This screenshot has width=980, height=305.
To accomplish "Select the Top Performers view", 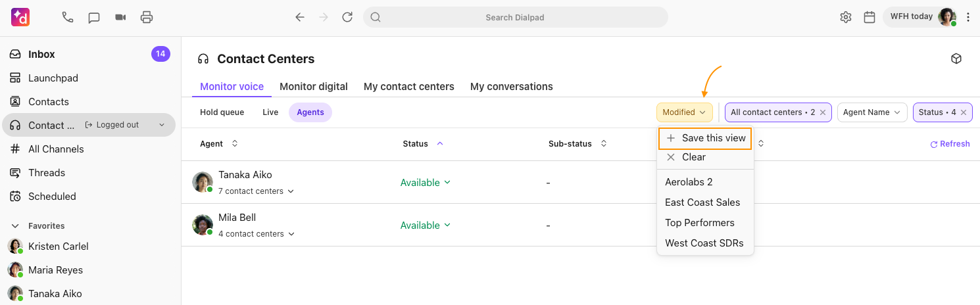I will (705, 223).
